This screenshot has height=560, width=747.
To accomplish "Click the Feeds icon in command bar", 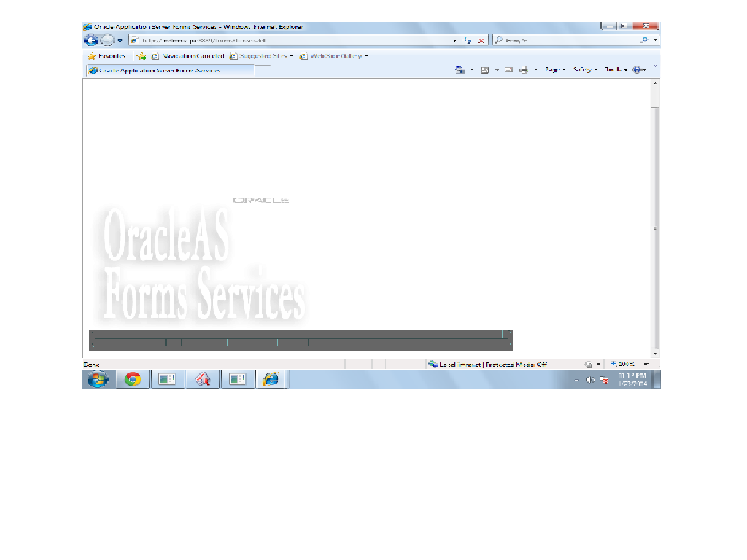I will point(485,70).
